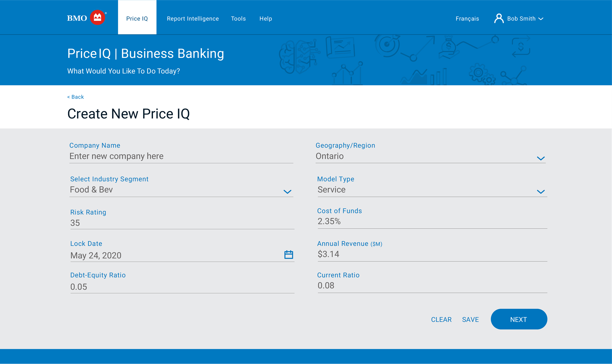Click the BMO red roundel emblem
Screen dimensions: 612x364
coord(98,18)
